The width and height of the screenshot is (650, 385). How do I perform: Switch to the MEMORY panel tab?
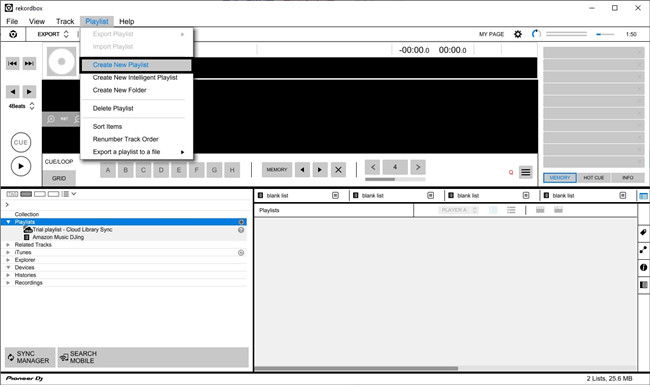coord(560,178)
